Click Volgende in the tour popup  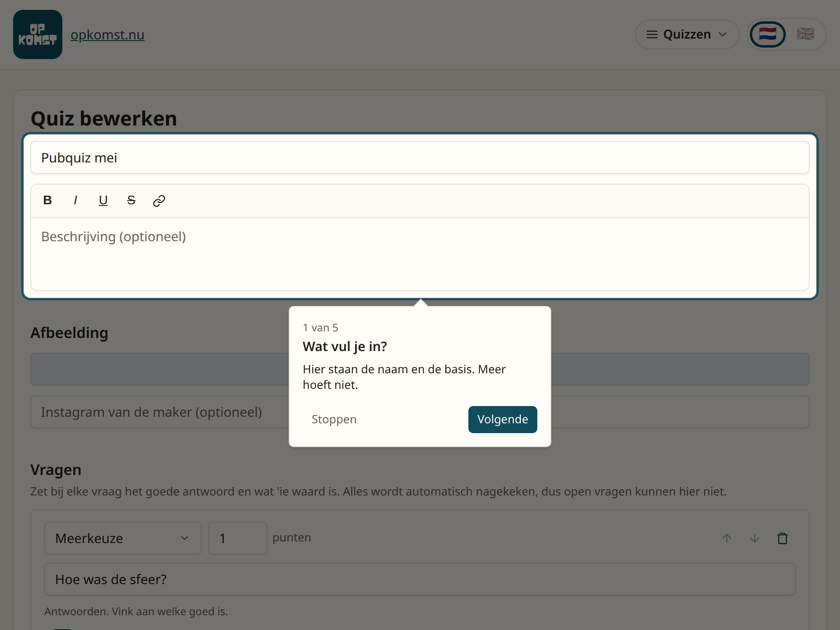pyautogui.click(x=502, y=419)
